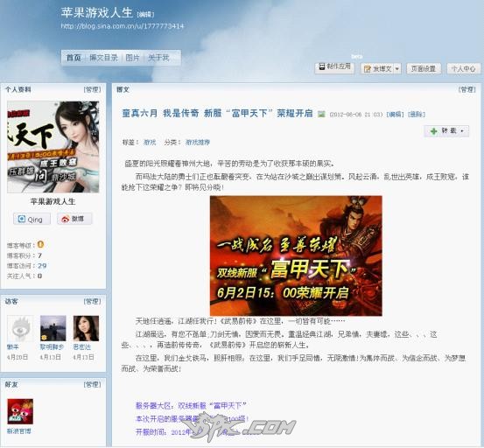Viewport: 484px width, 448px height.
Task: Open the 关于我 tab
Action: [x=158, y=58]
